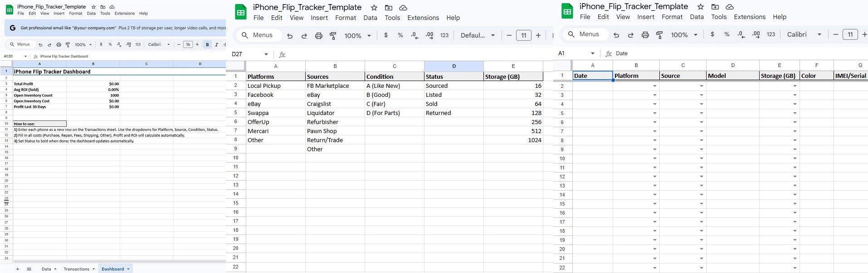Viewport: 868px width, 273px height.
Task: Open the zoom dropdown in Data sheet window (D27)
Action: (358, 36)
